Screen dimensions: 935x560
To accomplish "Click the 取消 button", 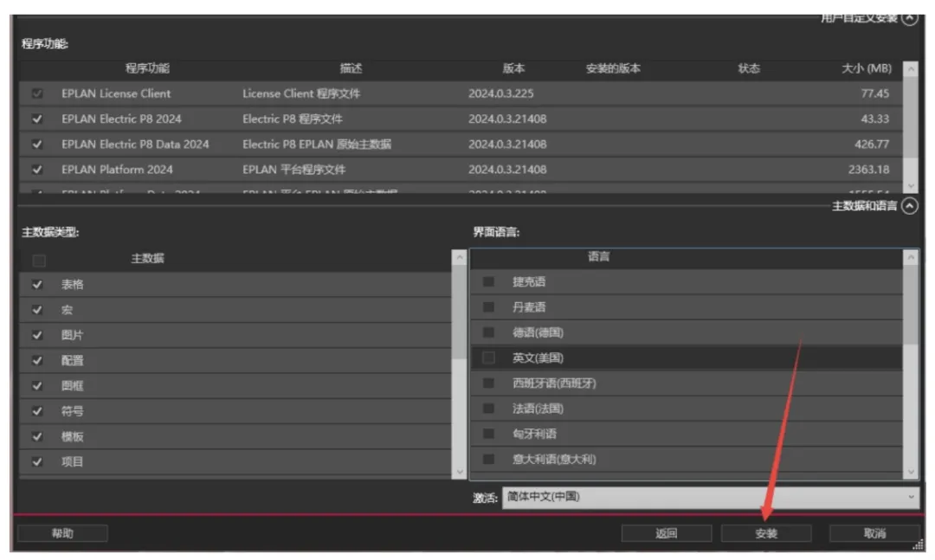I will click(874, 533).
